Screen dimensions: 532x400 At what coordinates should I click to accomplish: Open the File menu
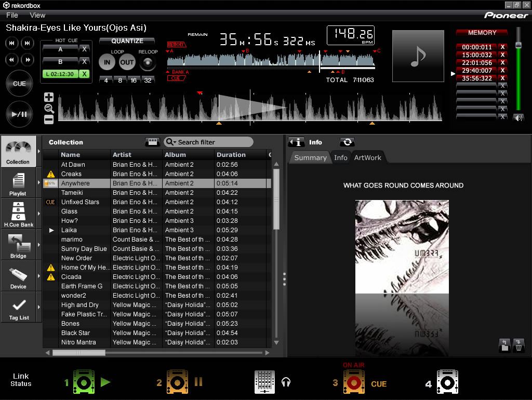(x=11, y=15)
